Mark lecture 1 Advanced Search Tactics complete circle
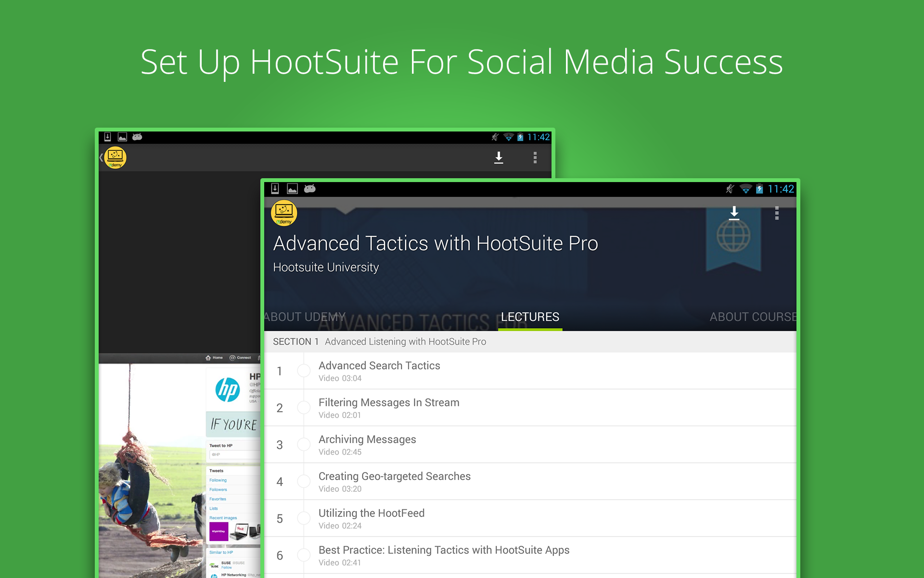 coord(304,370)
